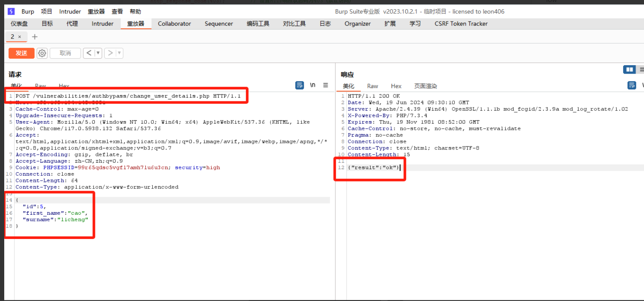Switch to the Sequencer tab
The width and height of the screenshot is (644, 301).
(x=219, y=24)
